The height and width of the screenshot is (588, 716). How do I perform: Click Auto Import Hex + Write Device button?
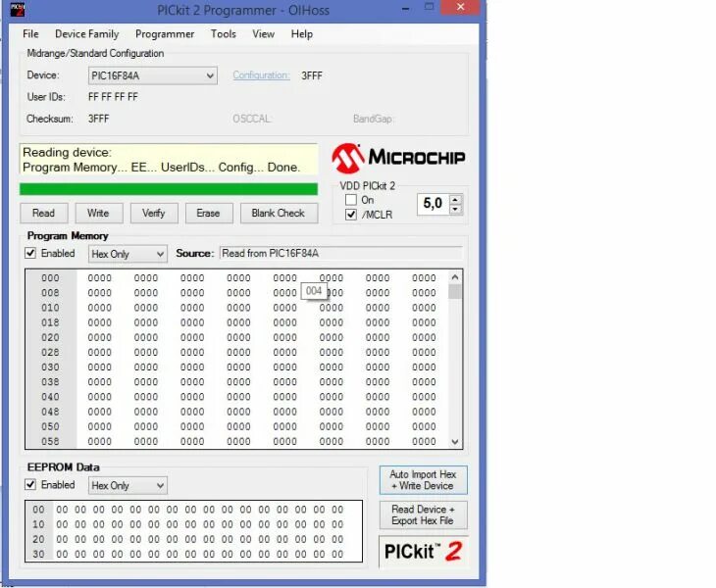(x=424, y=480)
